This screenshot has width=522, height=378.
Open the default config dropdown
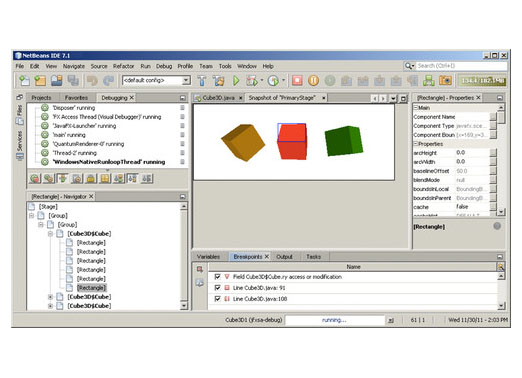[x=156, y=80]
